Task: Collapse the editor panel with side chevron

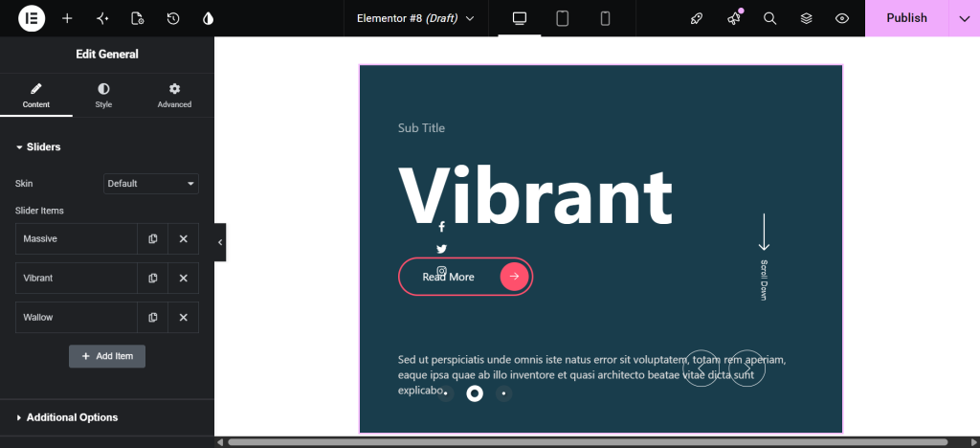Action: (x=220, y=242)
